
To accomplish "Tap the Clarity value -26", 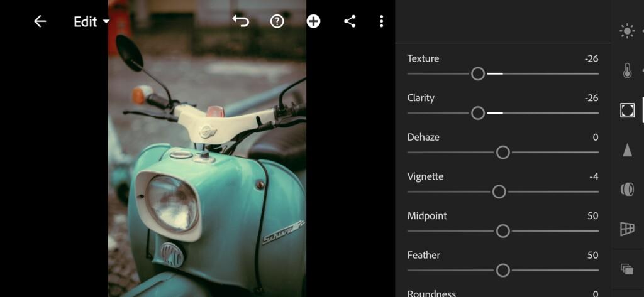I will (591, 98).
